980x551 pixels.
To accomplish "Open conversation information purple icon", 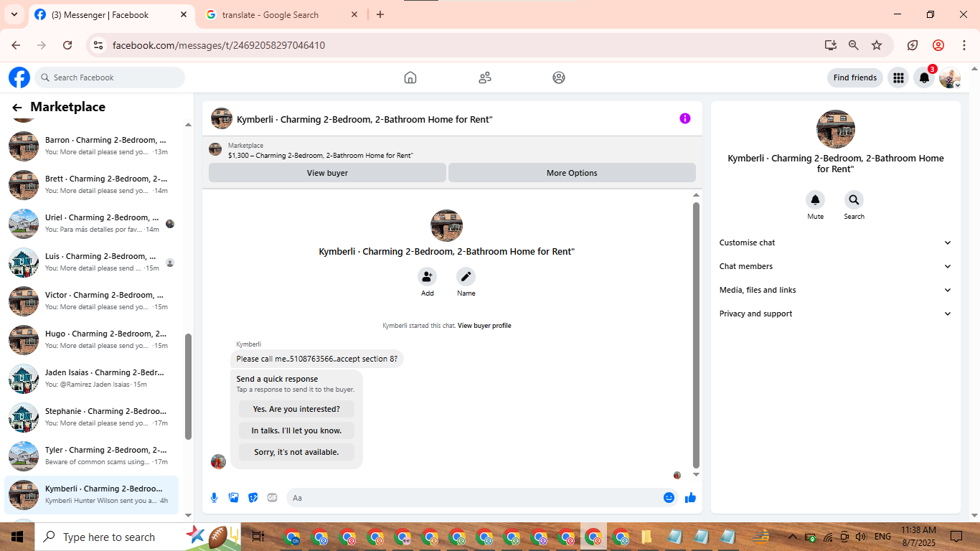I will 685,118.
